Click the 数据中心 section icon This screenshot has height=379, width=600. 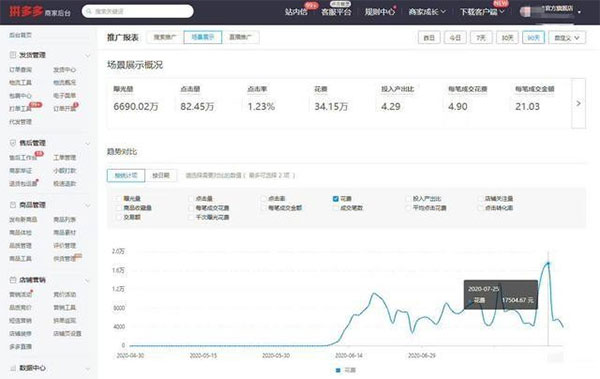13,368
